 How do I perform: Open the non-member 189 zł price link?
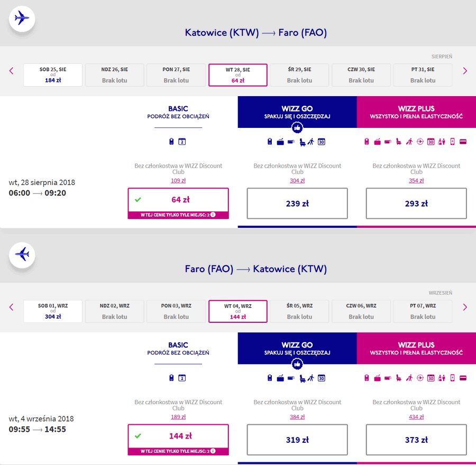(178, 417)
